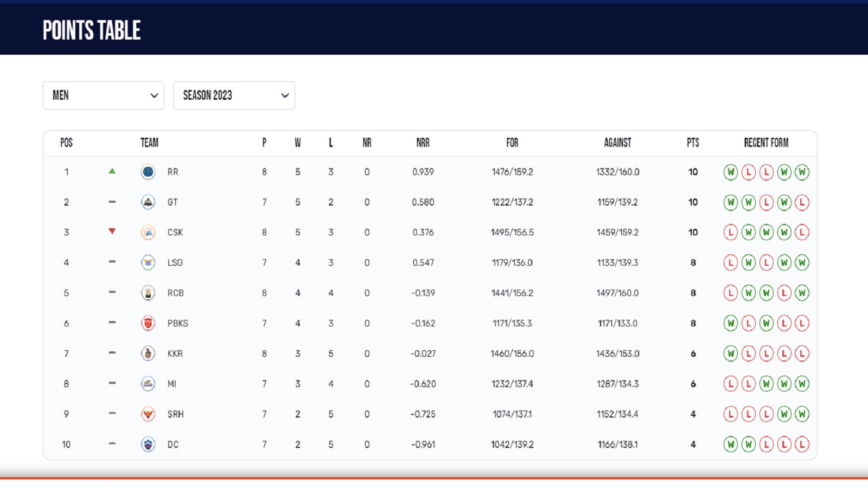Click the Mumbai Indians (MI) logo

click(148, 384)
